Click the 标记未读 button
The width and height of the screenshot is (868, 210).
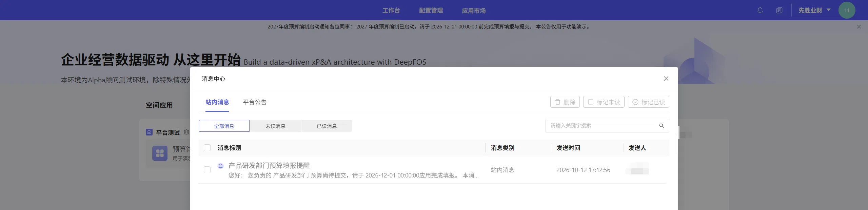pos(604,102)
